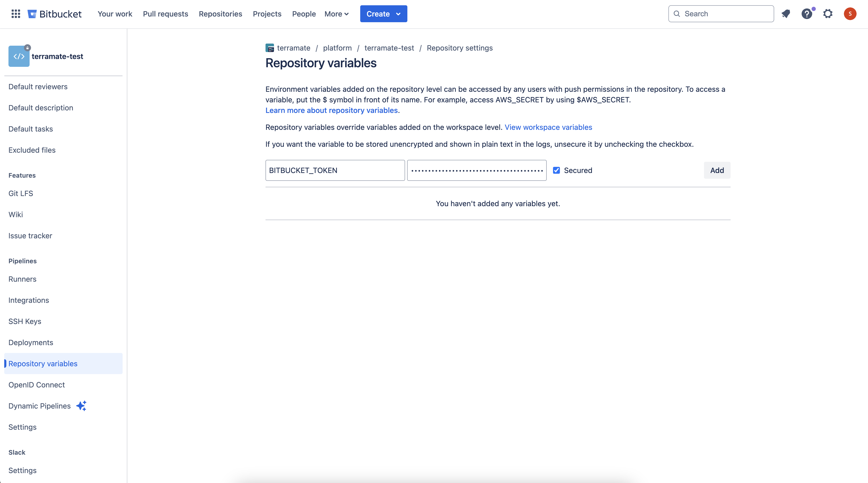Open the Repositories menu
The height and width of the screenshot is (483, 868).
[x=220, y=14]
